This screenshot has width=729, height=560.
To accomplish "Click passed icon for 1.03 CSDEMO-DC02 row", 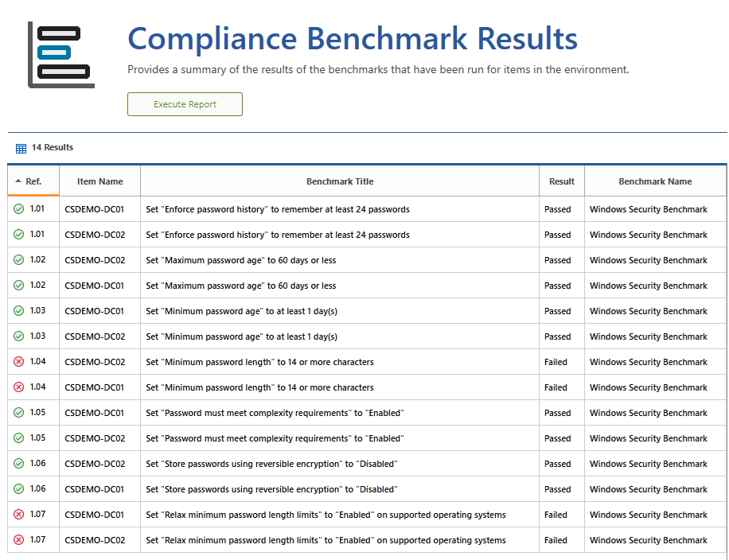I will [x=18, y=336].
